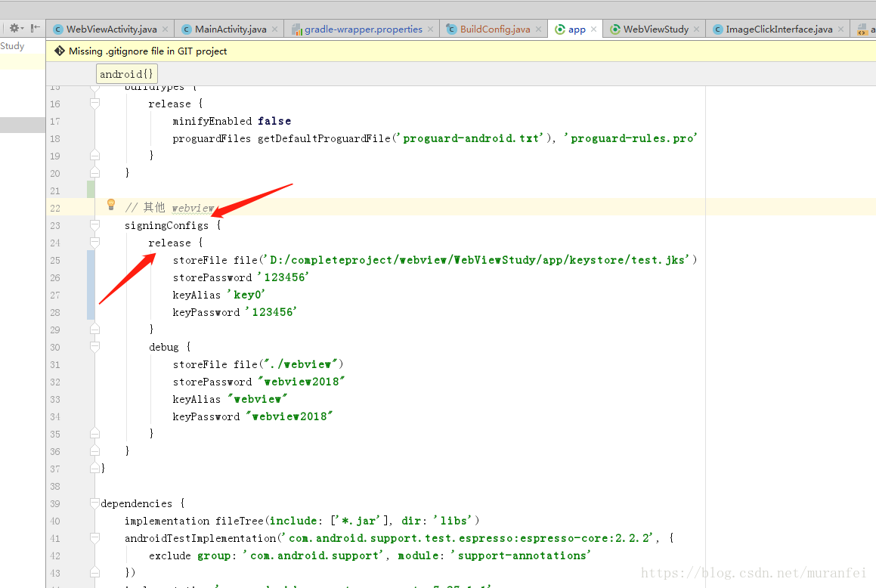Click the modified-line marker beside line 21
Screen dimensions: 876x588
(x=91, y=189)
